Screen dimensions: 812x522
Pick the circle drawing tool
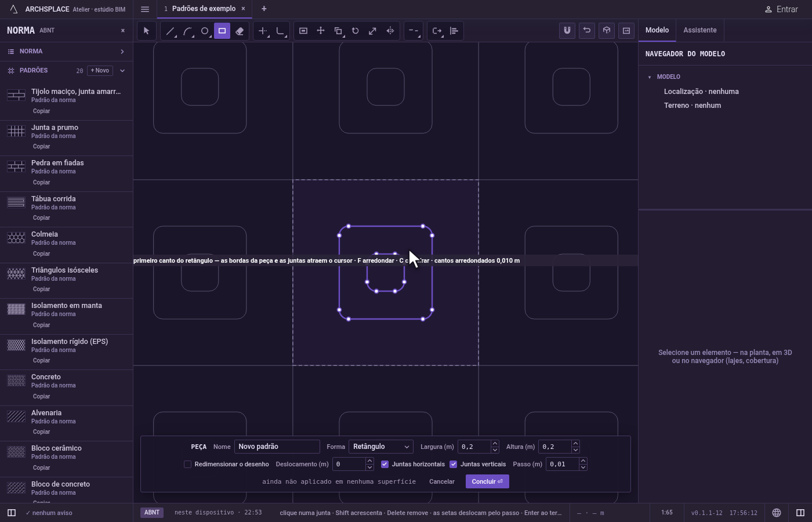[205, 31]
